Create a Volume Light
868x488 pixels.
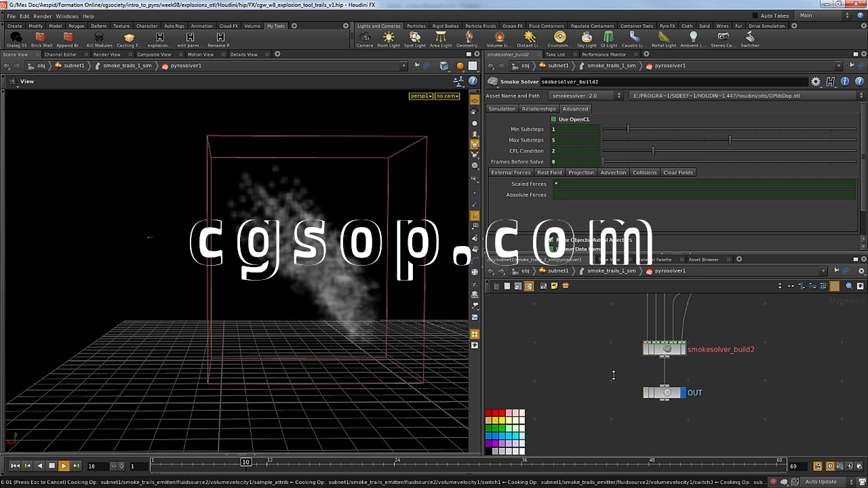coord(499,39)
